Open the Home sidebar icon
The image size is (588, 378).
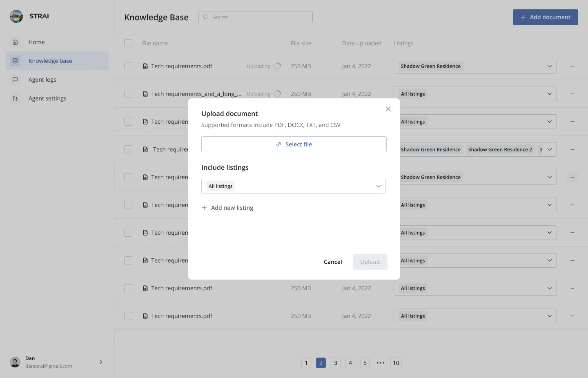[15, 42]
